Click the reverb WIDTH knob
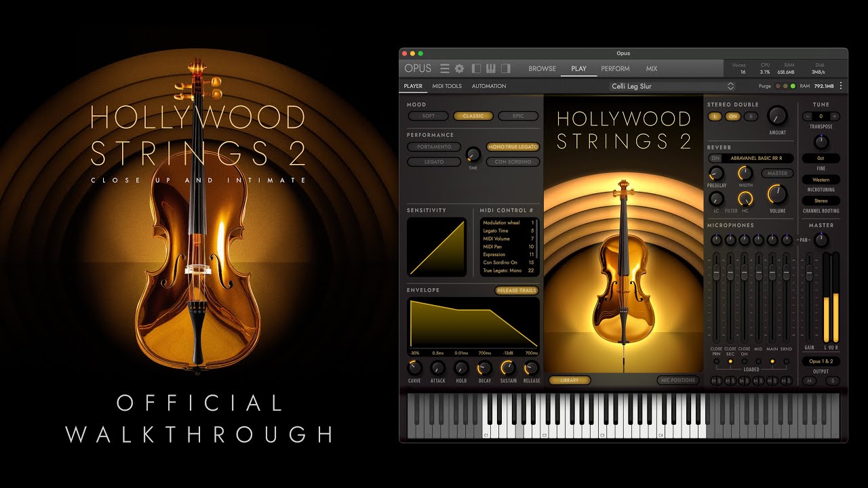The width and height of the screenshot is (868, 488). pyautogui.click(x=745, y=174)
